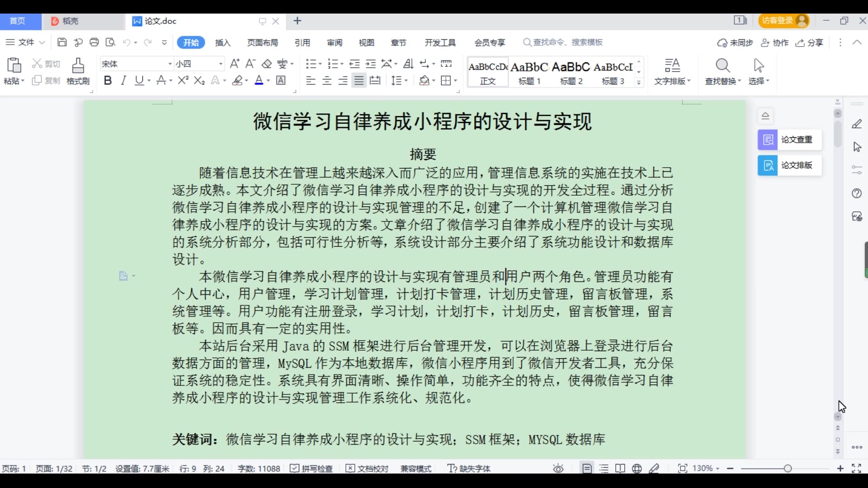Open Print Preview icon
Image resolution: width=868 pixels, height=488 pixels.
(x=110, y=42)
